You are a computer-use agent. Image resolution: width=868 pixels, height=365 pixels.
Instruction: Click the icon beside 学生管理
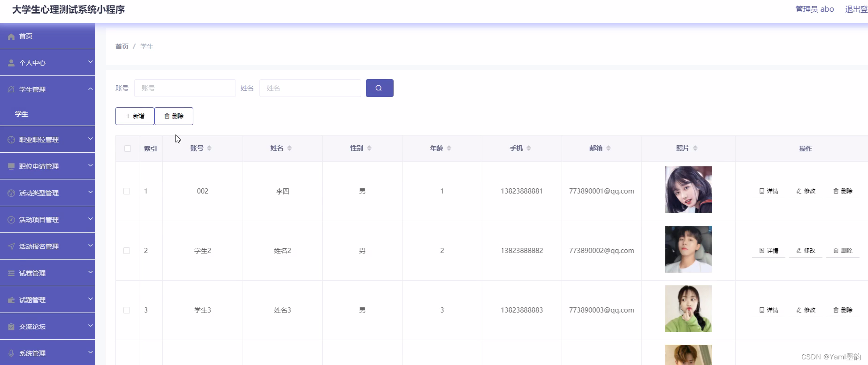11,89
